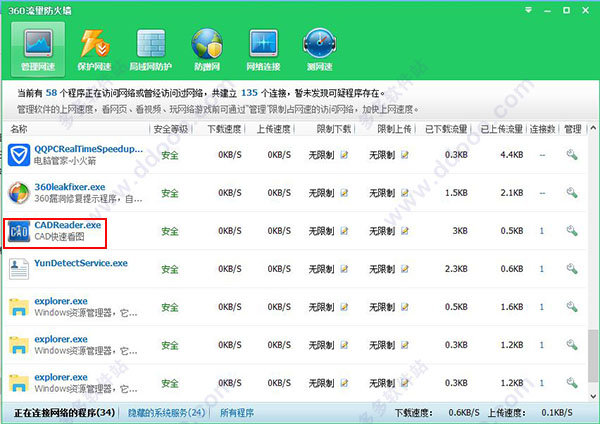
Task: Sort by 名称 column header
Action: (x=19, y=129)
